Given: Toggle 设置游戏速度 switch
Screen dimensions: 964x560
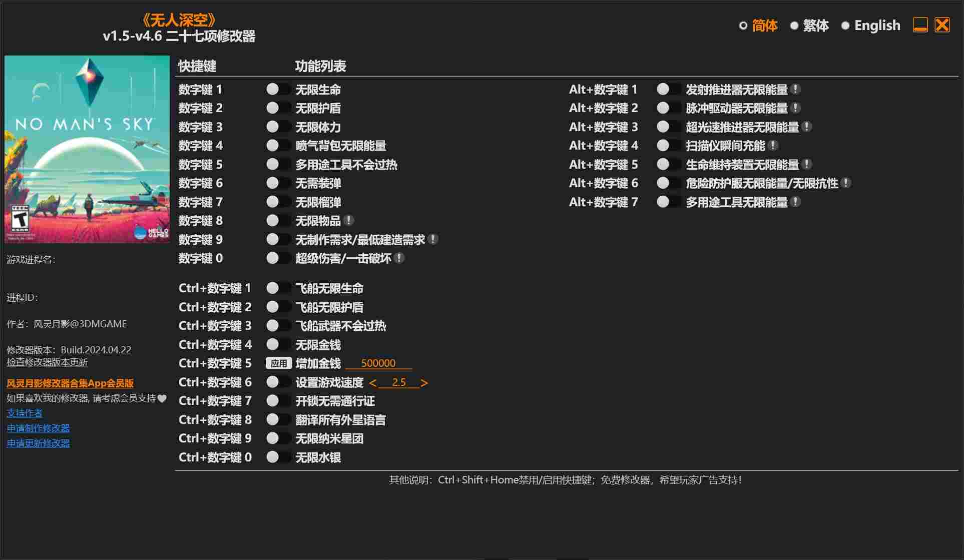Looking at the screenshot, I should [278, 382].
